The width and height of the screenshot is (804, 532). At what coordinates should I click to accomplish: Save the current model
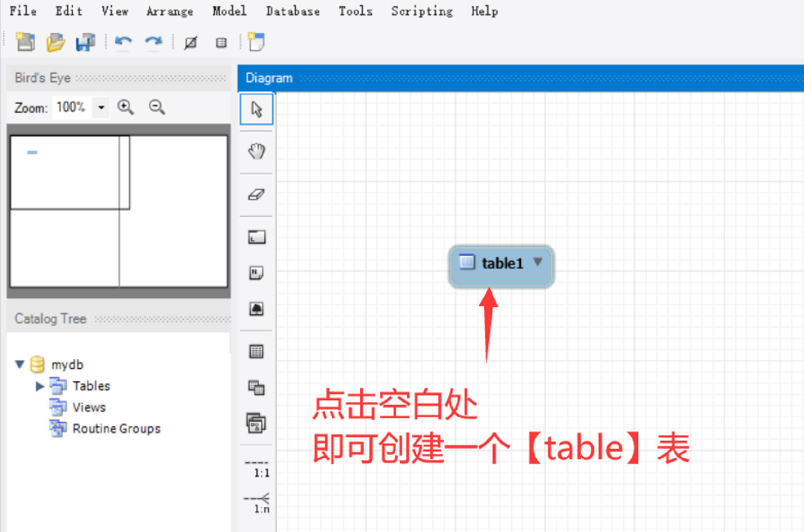pos(85,42)
